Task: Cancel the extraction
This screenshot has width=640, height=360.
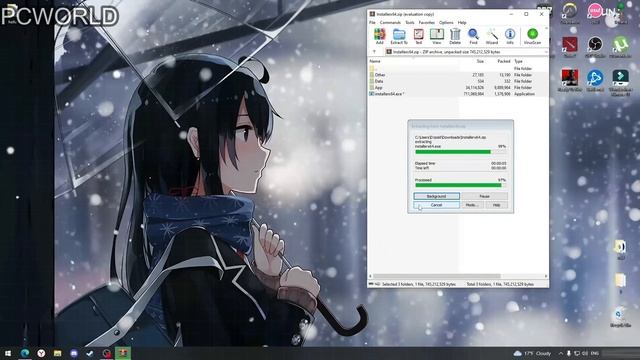Action: tap(436, 205)
